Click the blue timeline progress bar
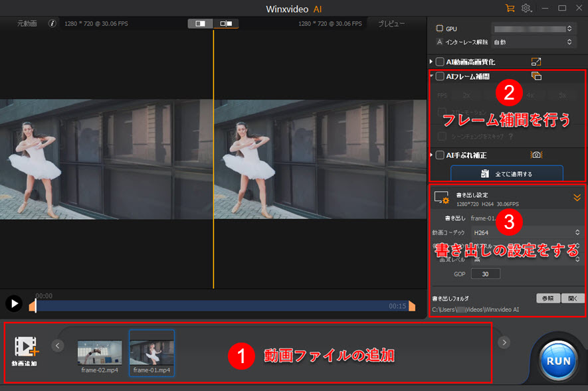Viewport: 588px width, 391px height. 222,306
